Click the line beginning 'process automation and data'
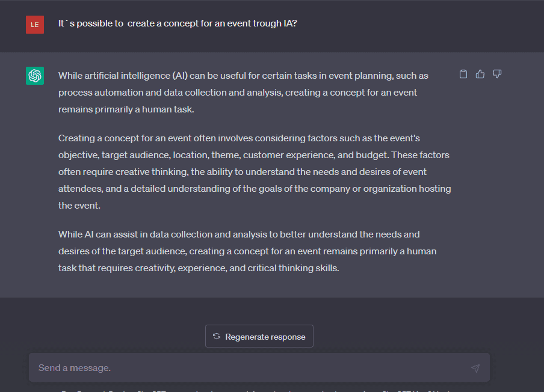 [238, 93]
